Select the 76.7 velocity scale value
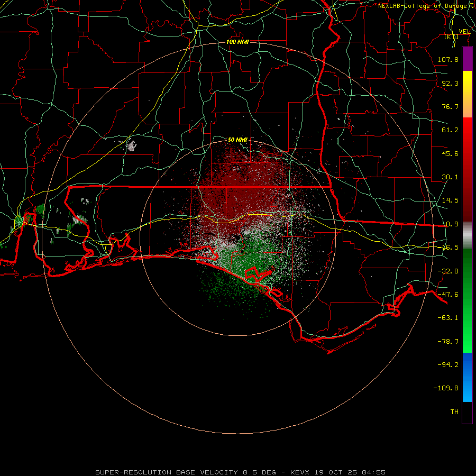 tap(450, 106)
